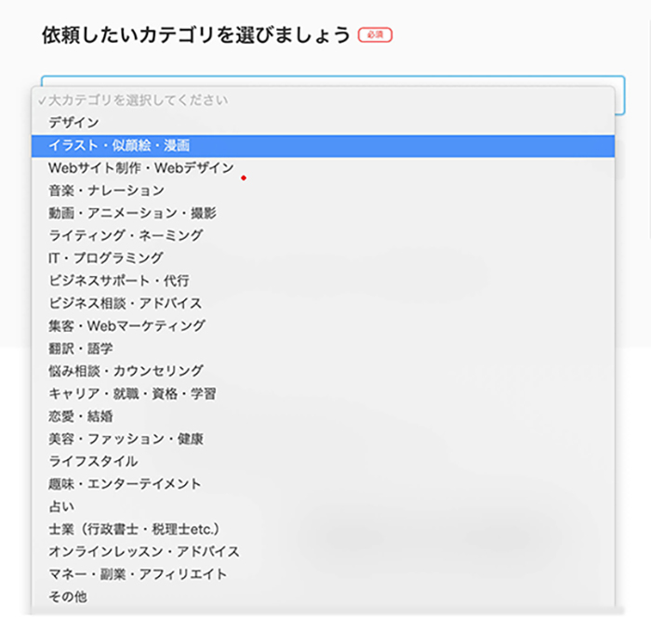This screenshot has height=644, width=651.
Task: Select デザイン from the category list
Action: [323, 123]
